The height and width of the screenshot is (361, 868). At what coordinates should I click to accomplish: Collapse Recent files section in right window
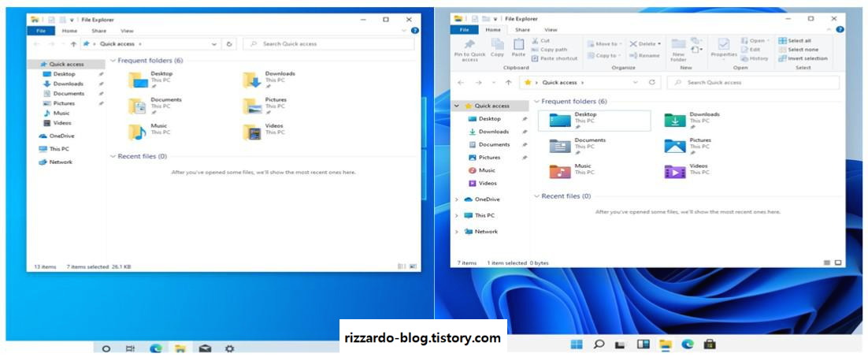coord(537,196)
